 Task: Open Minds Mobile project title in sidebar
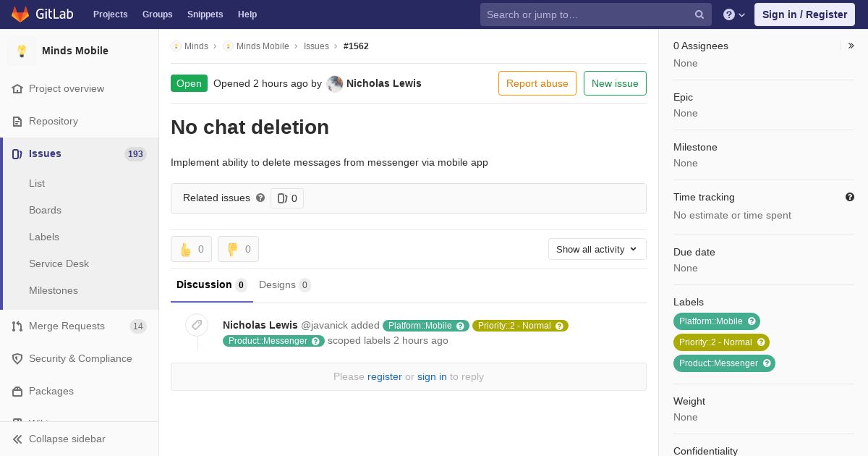[x=75, y=51]
